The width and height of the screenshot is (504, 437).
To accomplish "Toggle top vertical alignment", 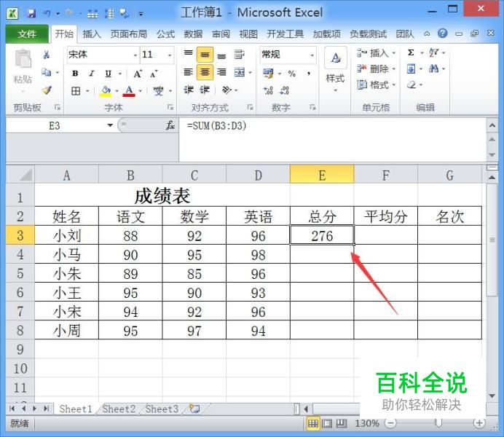I will point(189,55).
